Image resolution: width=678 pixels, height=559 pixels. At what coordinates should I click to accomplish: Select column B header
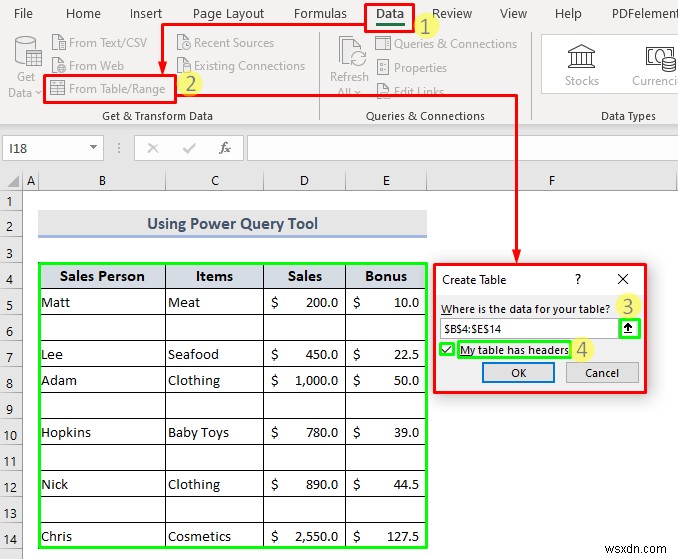pyautogui.click(x=102, y=181)
